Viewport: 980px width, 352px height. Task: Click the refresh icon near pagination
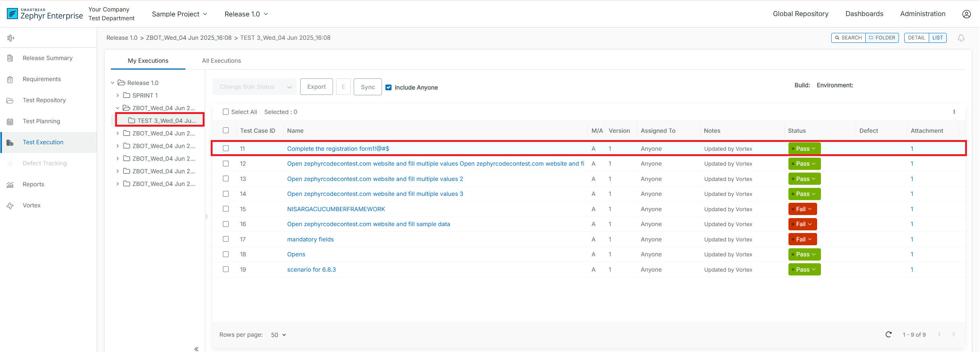(888, 335)
